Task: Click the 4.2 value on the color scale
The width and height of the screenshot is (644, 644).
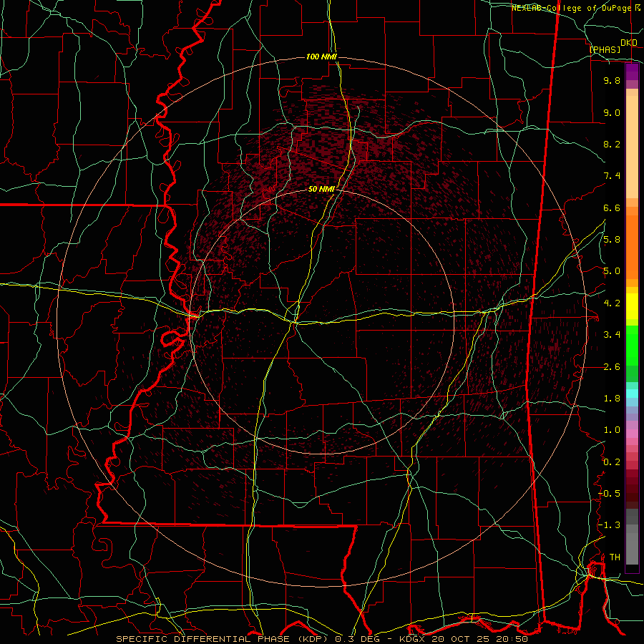Action: tap(612, 303)
